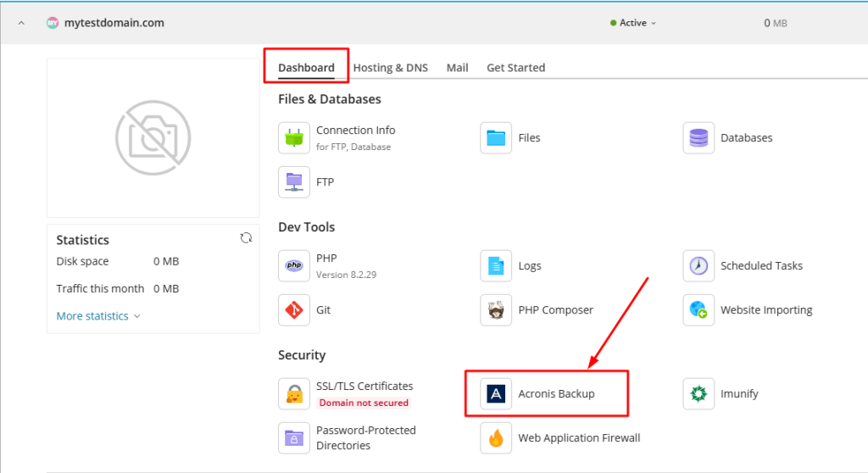Switch to the Mail tab
Screen dimensions: 868x473
(x=457, y=68)
